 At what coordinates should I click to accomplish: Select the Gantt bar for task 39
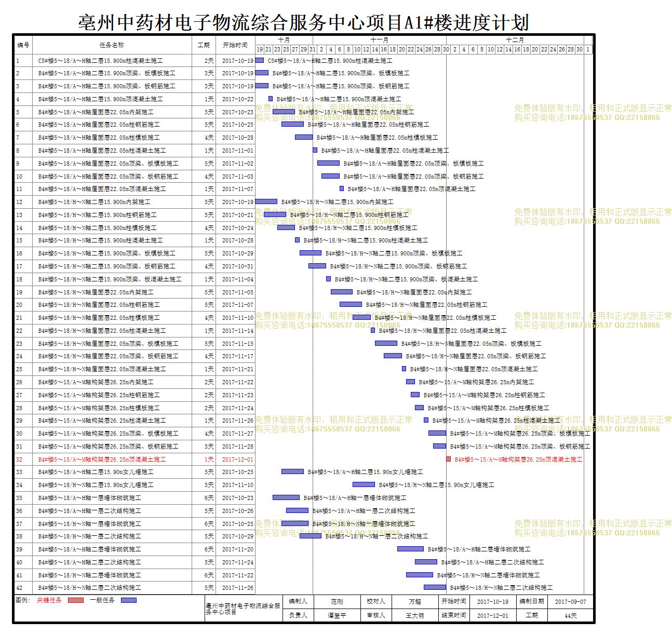[410, 549]
